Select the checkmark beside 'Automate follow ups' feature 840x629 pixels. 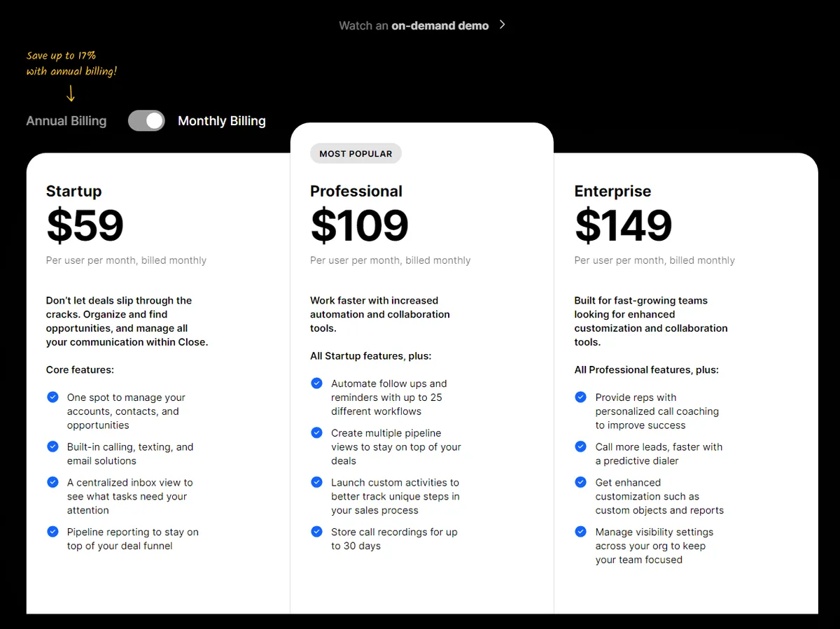point(316,383)
